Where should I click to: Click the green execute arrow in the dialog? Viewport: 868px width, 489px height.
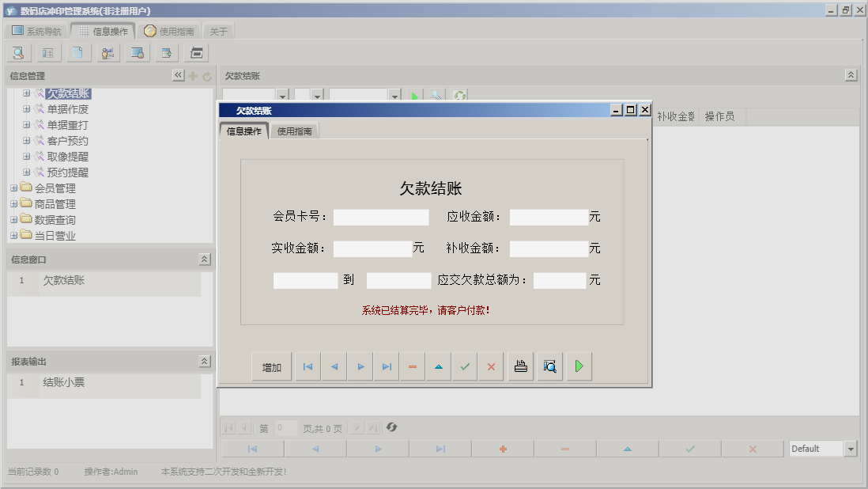click(x=579, y=366)
